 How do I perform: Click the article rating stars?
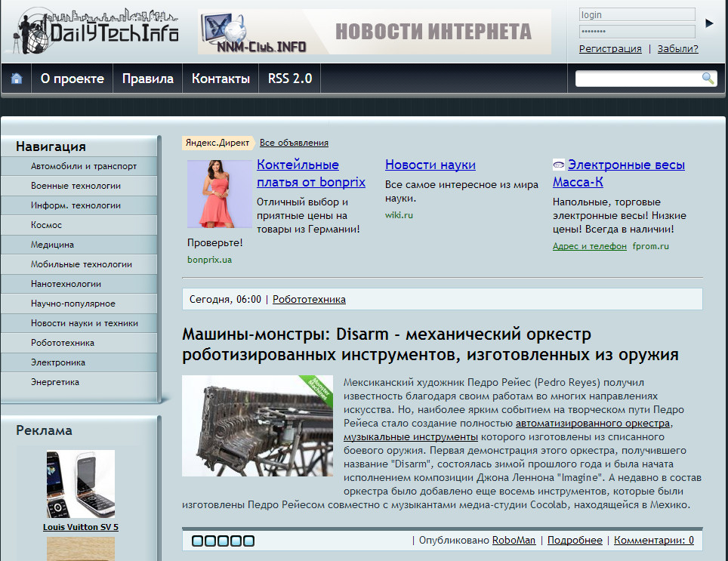pos(223,541)
